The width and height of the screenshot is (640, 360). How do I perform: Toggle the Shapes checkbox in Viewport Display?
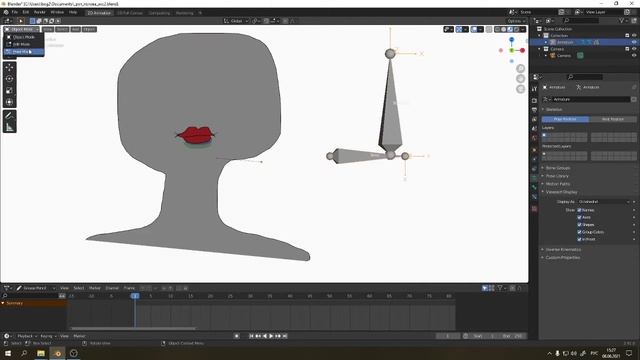click(x=579, y=224)
